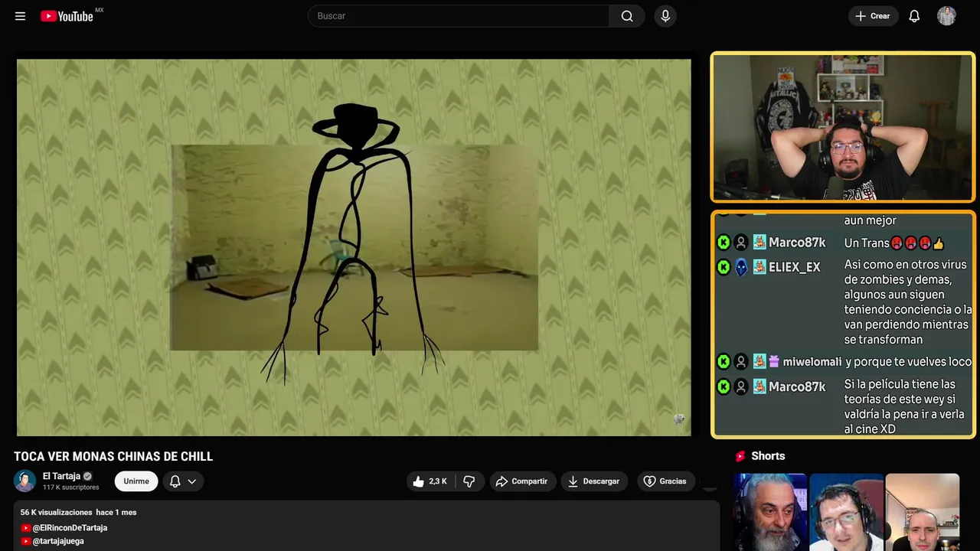The width and height of the screenshot is (980, 551).
Task: Expand notification options chevron
Action: tap(192, 481)
